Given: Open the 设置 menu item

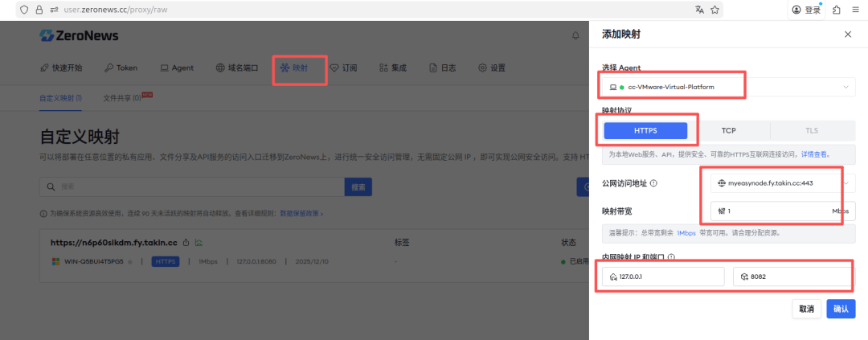Looking at the screenshot, I should (x=492, y=68).
